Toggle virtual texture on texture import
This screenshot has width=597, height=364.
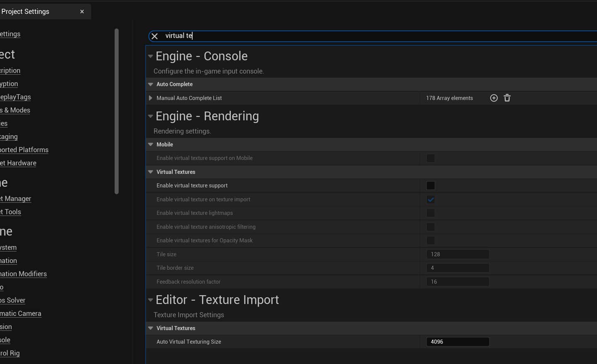[430, 199]
